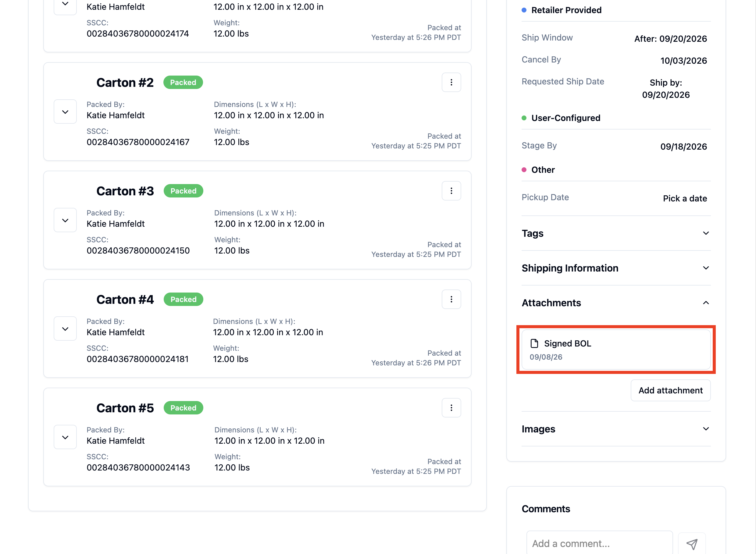Click the Carton #4 heading

pyautogui.click(x=125, y=300)
